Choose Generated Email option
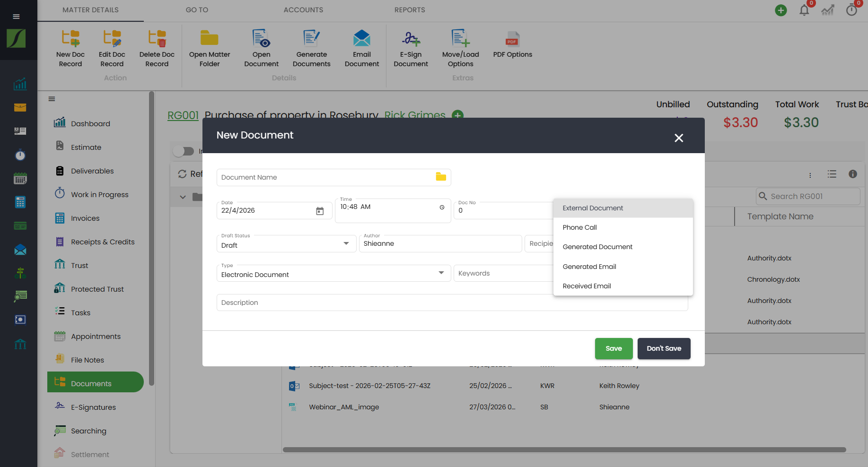Viewport: 868px width, 467px height. click(623, 267)
